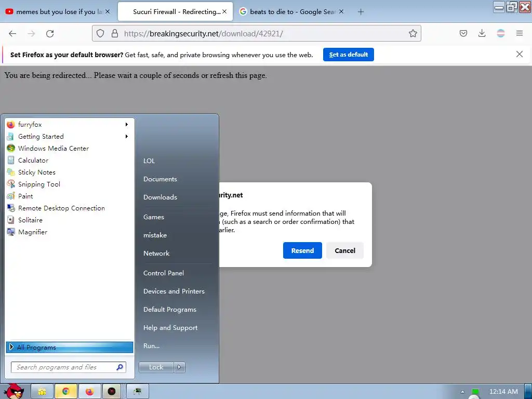
Task: Open Control Panel
Action: click(164, 273)
